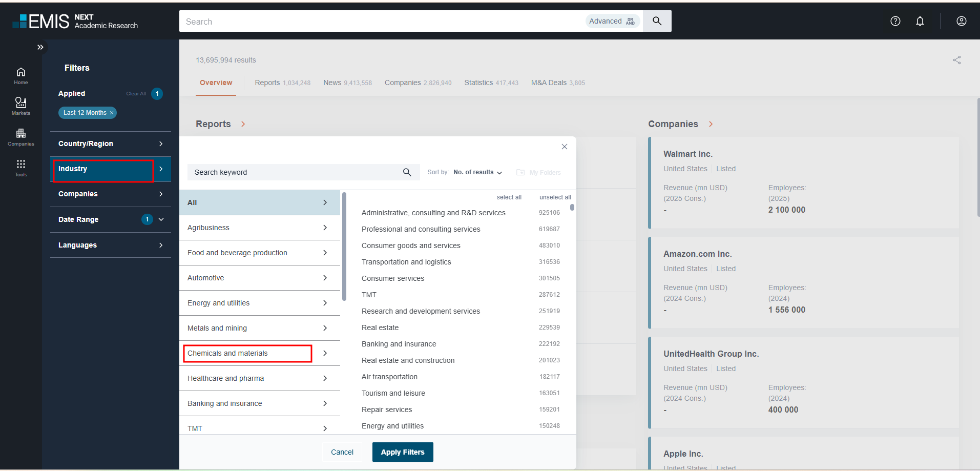The height and width of the screenshot is (471, 980).
Task: Click the Apply Filters button
Action: [x=402, y=452]
